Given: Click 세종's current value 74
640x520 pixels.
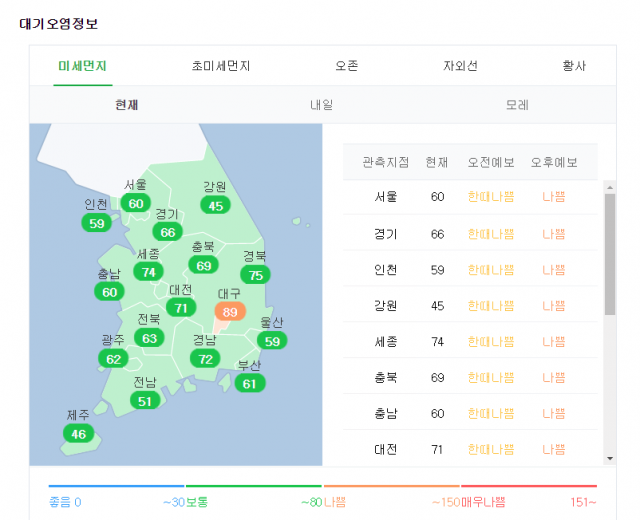Looking at the screenshot, I should tap(437, 342).
